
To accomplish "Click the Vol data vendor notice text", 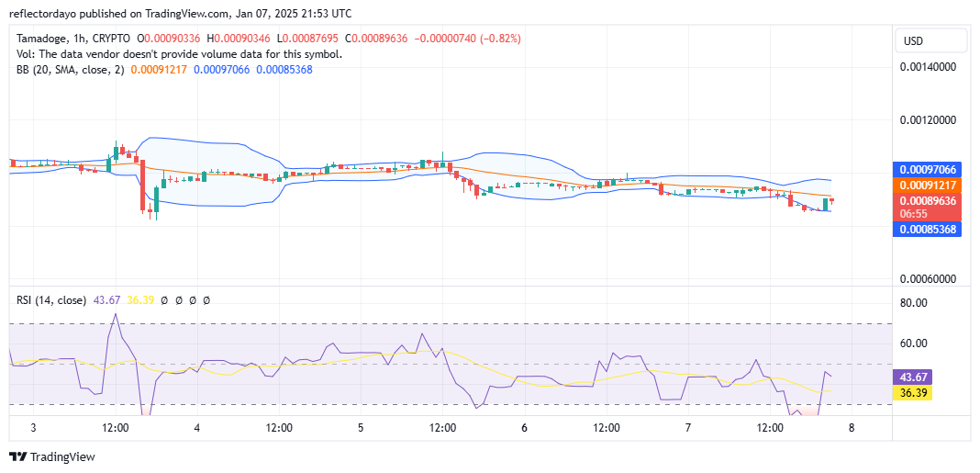I will 179,54.
